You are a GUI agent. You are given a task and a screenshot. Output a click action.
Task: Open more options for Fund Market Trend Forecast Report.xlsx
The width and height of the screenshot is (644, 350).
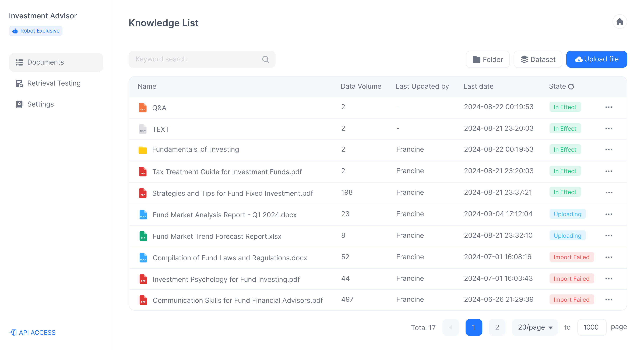pyautogui.click(x=609, y=236)
